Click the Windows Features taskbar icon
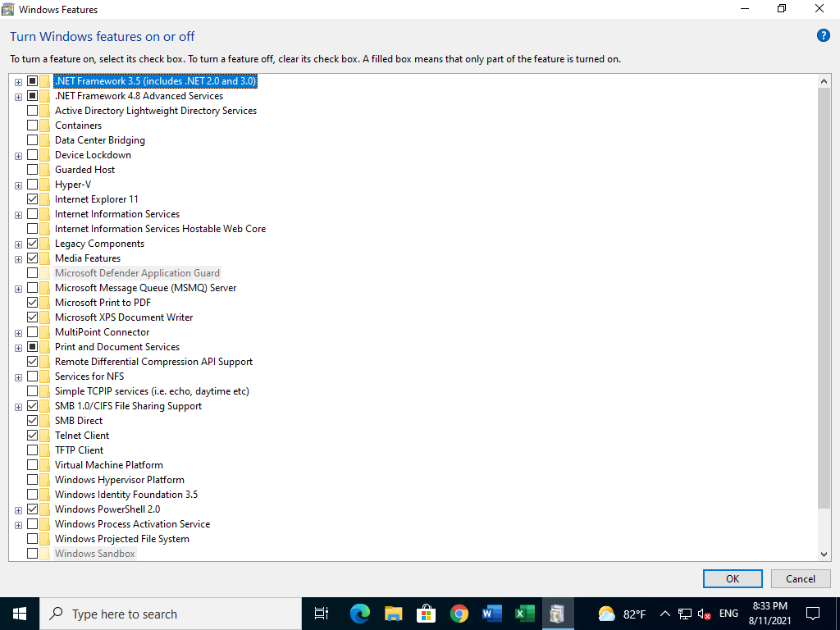 pos(557,614)
